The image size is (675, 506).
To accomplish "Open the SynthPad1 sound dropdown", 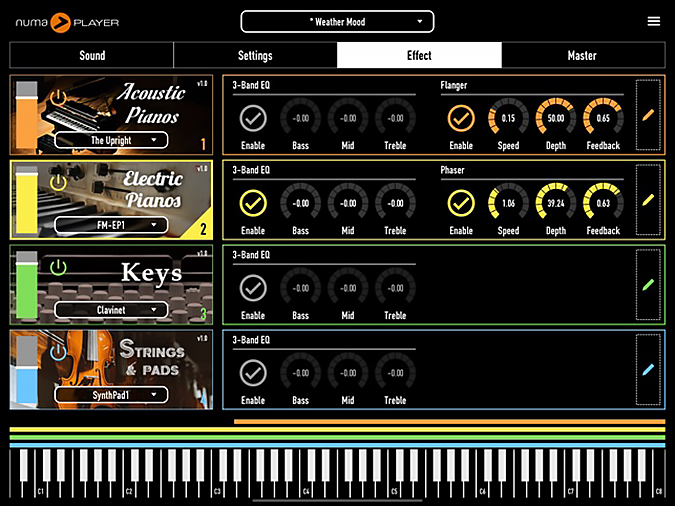I will [111, 394].
